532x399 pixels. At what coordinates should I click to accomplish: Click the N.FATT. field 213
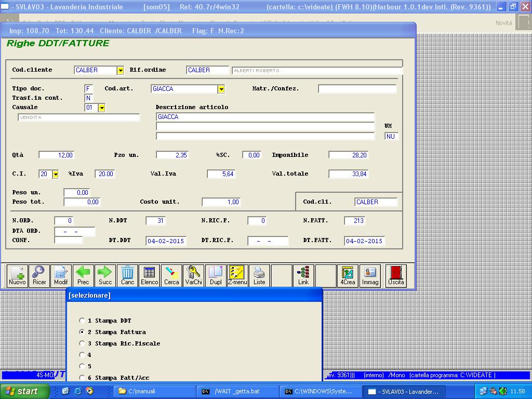[354, 220]
